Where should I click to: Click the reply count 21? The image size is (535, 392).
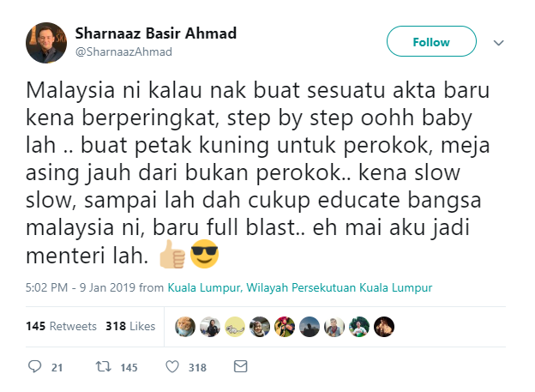click(x=57, y=367)
